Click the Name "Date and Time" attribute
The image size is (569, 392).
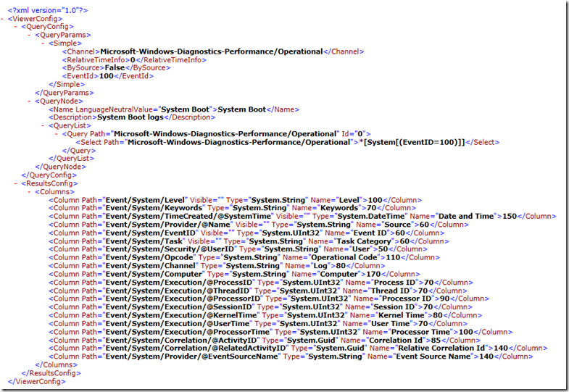[453, 216]
